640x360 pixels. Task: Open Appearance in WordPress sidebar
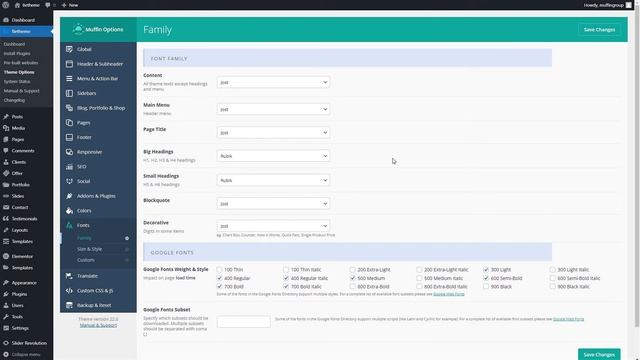click(x=24, y=282)
